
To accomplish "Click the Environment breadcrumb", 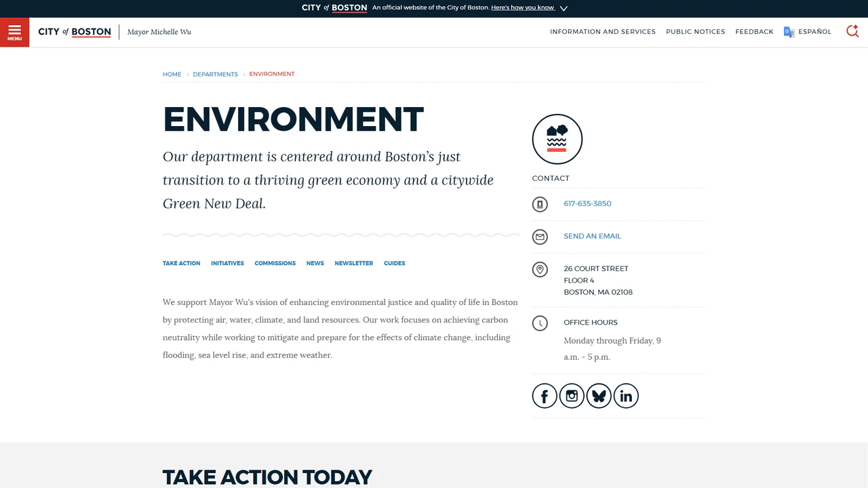I will [x=272, y=74].
